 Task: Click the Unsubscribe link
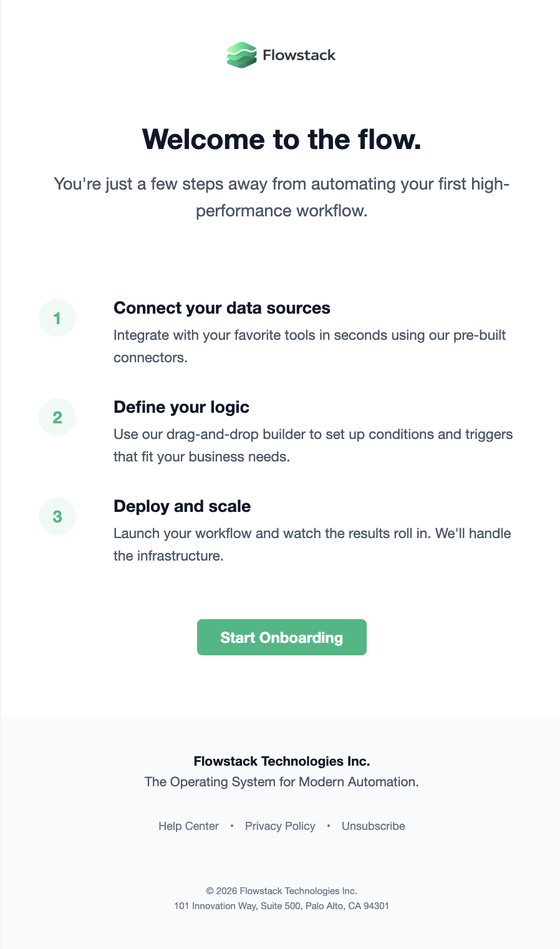(374, 826)
